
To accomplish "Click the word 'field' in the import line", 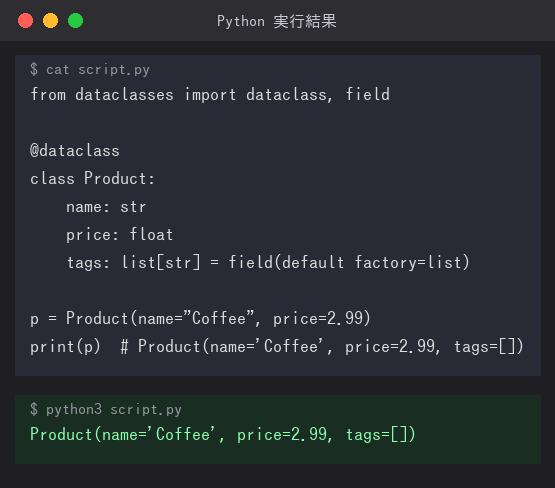I will [x=368, y=94].
